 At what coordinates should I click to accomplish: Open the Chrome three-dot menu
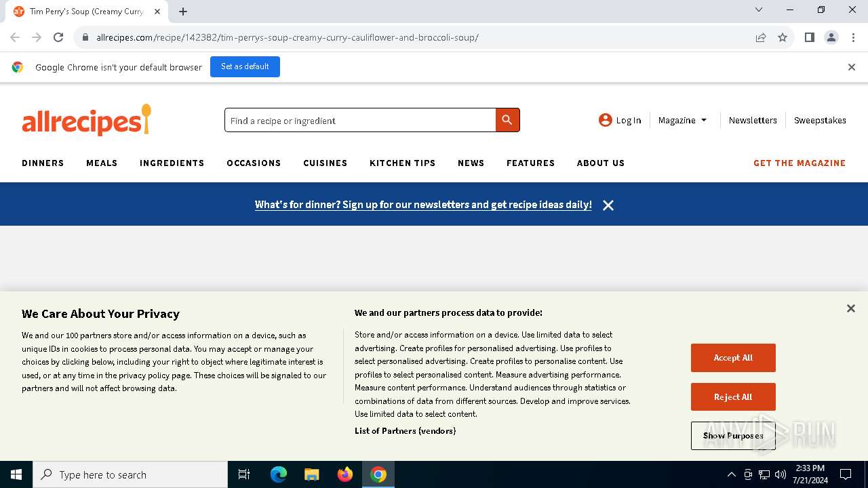tap(853, 37)
